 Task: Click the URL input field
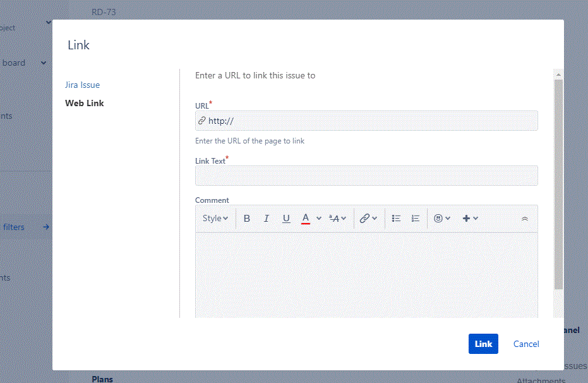click(x=366, y=121)
